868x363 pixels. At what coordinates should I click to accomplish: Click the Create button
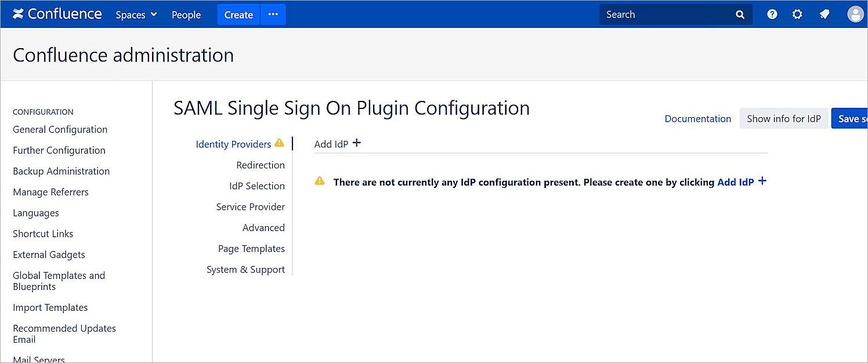coord(238,14)
